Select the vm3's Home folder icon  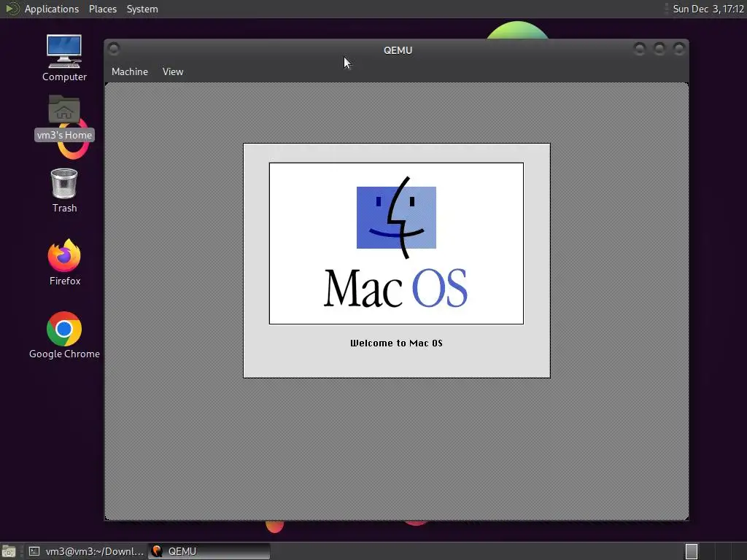pyautogui.click(x=64, y=117)
